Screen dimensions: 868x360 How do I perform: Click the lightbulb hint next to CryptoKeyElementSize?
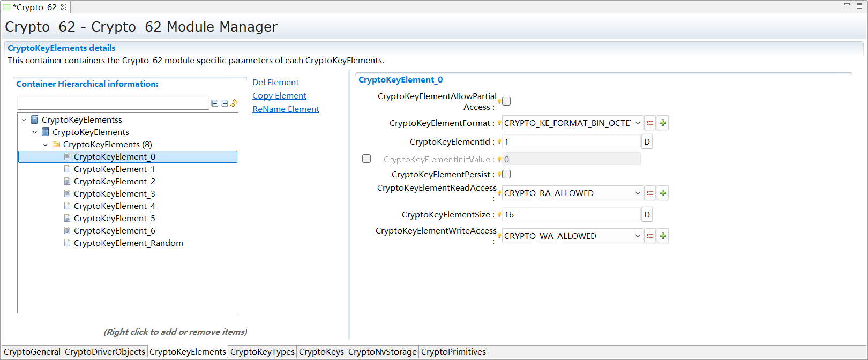point(499,214)
